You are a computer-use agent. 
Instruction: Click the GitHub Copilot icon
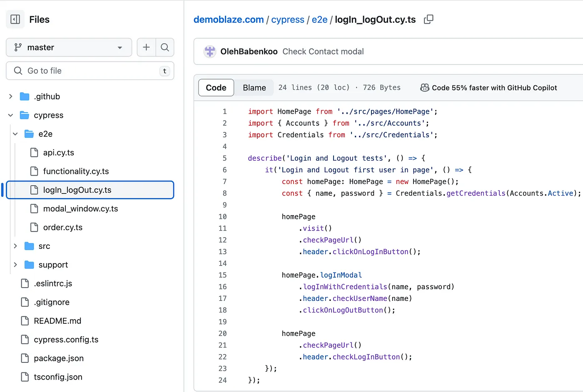point(424,87)
